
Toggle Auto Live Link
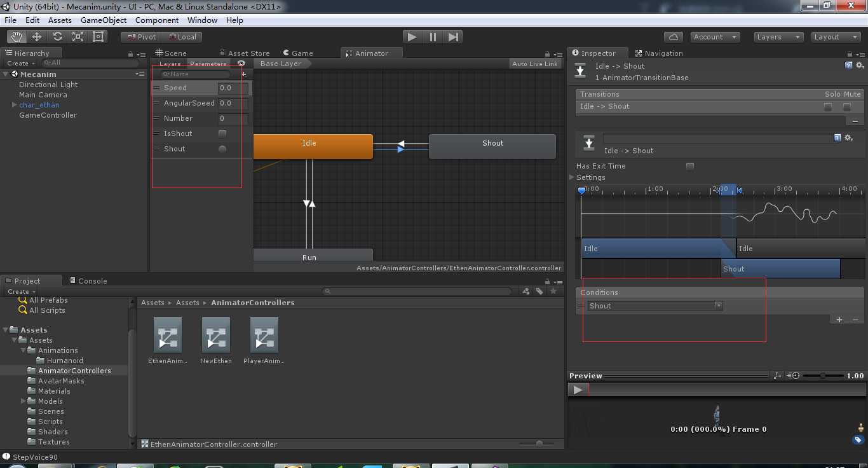tap(535, 64)
